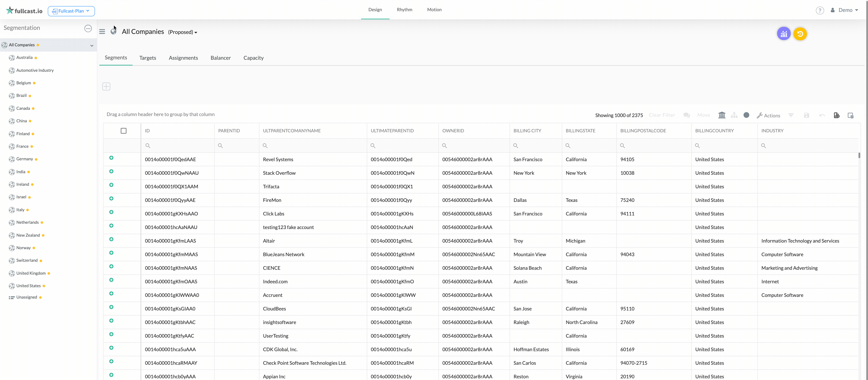Export the grid to XLSX file
The width and height of the screenshot is (868, 380).
coord(836,115)
